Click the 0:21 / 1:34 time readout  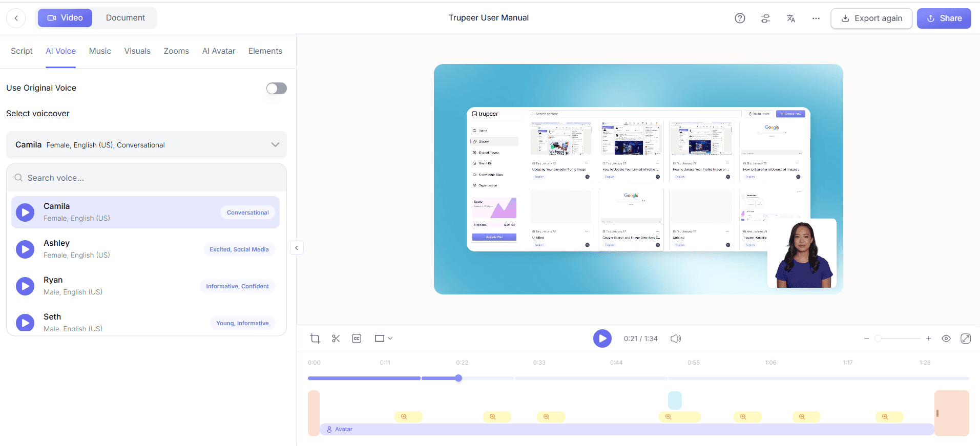pyautogui.click(x=640, y=338)
